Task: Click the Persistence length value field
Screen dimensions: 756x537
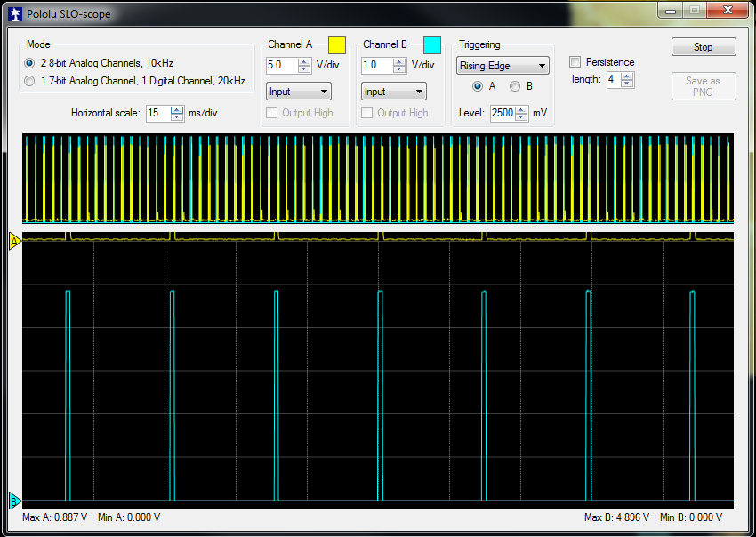Action: (x=615, y=80)
